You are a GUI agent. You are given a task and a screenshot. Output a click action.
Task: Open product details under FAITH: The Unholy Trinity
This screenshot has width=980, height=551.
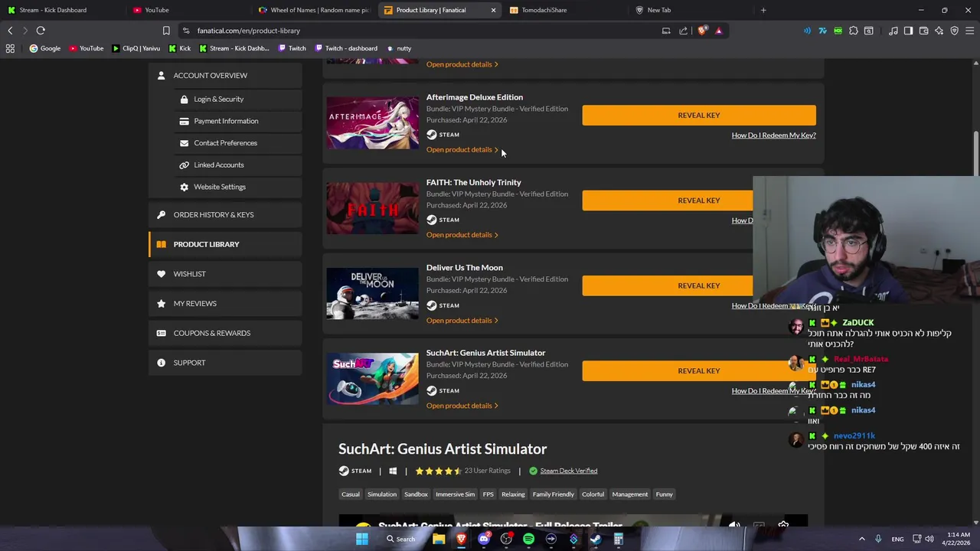point(462,235)
